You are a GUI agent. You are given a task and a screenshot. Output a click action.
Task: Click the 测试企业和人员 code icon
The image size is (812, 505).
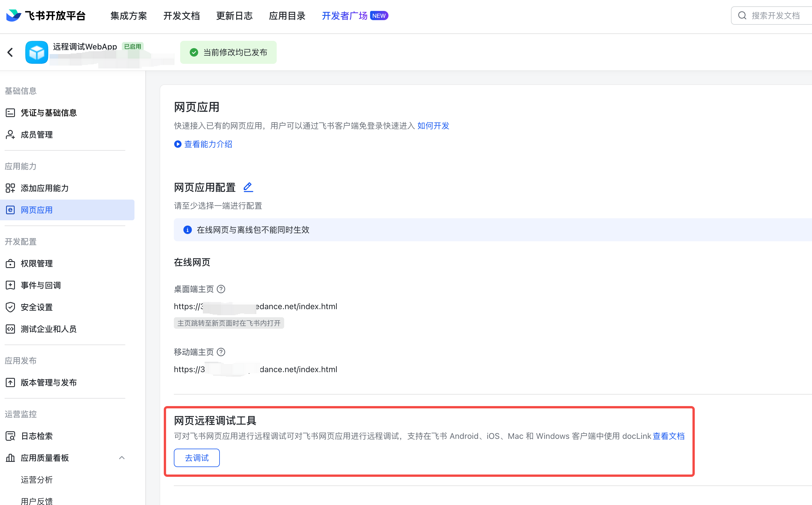10,329
